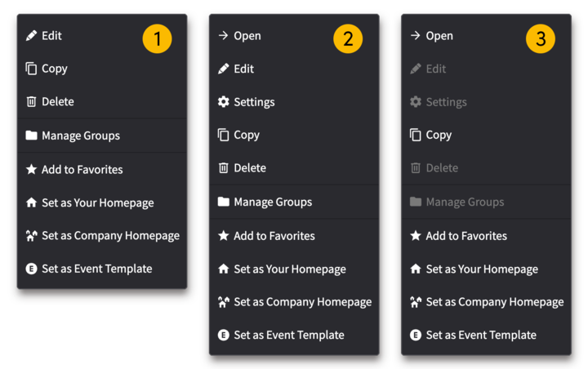
Task: Choose Edit in menu 2
Action: point(243,69)
